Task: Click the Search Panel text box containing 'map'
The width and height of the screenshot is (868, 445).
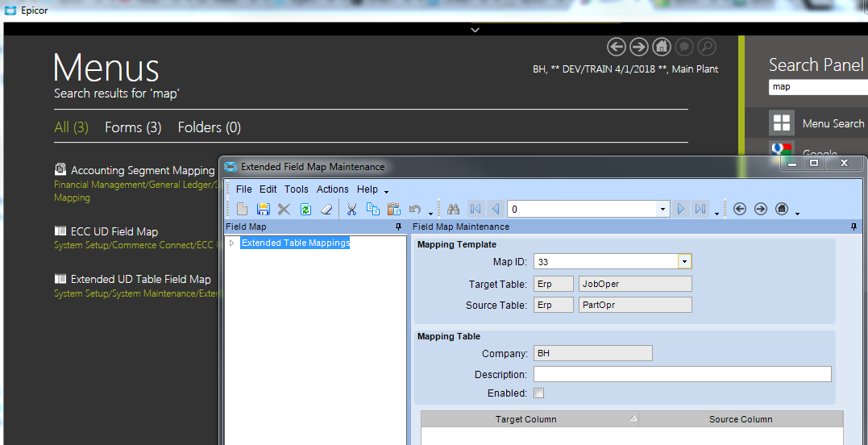Action: 818,87
